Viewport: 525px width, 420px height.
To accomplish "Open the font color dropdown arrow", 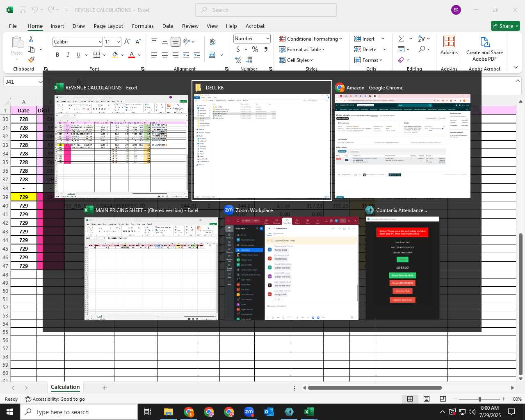I will pyautogui.click(x=139, y=55).
